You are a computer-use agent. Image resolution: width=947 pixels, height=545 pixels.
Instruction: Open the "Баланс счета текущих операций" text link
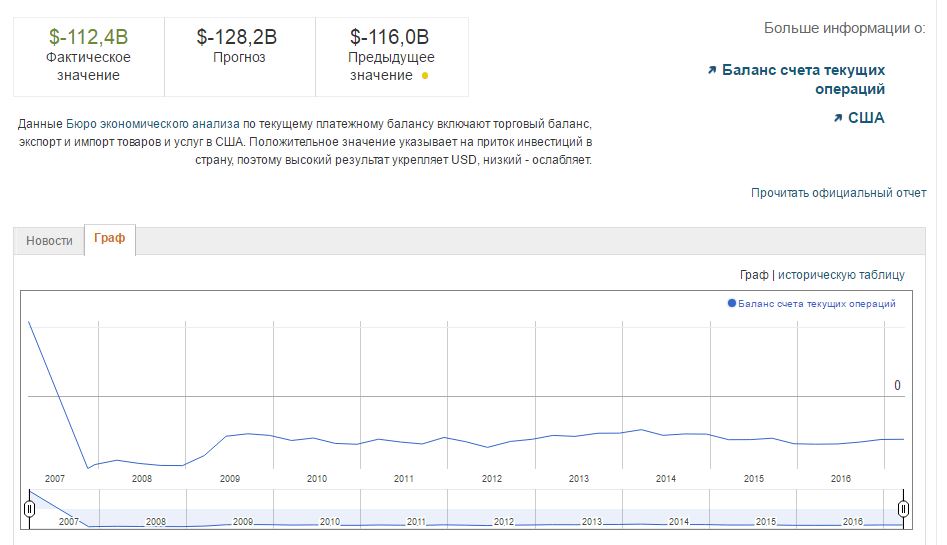(x=803, y=79)
